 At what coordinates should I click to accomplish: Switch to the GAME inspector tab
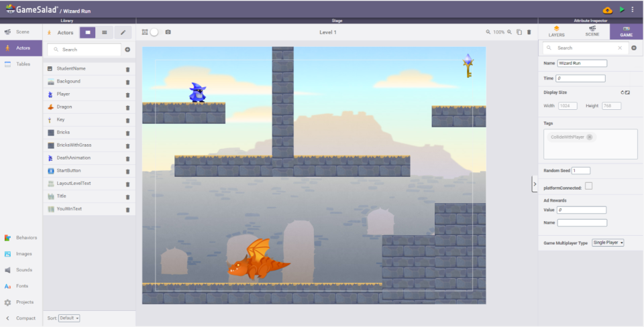click(627, 31)
